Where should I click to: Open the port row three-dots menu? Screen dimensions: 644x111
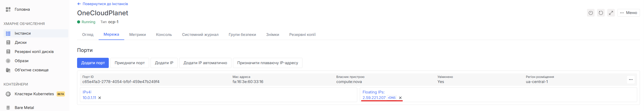(x=631, y=80)
